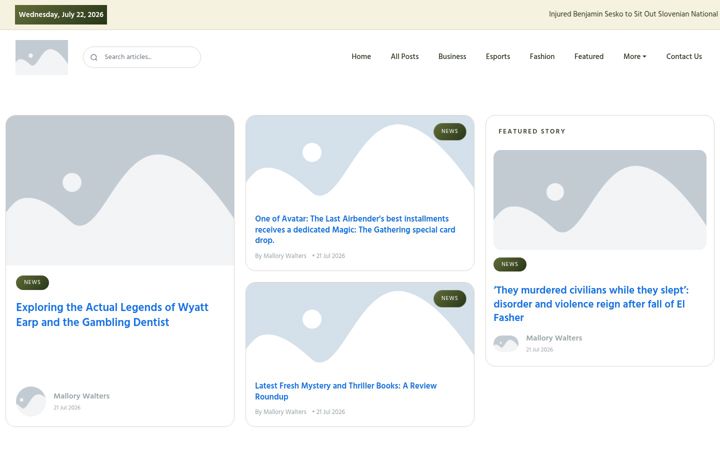Click the Search articles input field
Image resolution: width=720 pixels, height=450 pixels.
142,57
